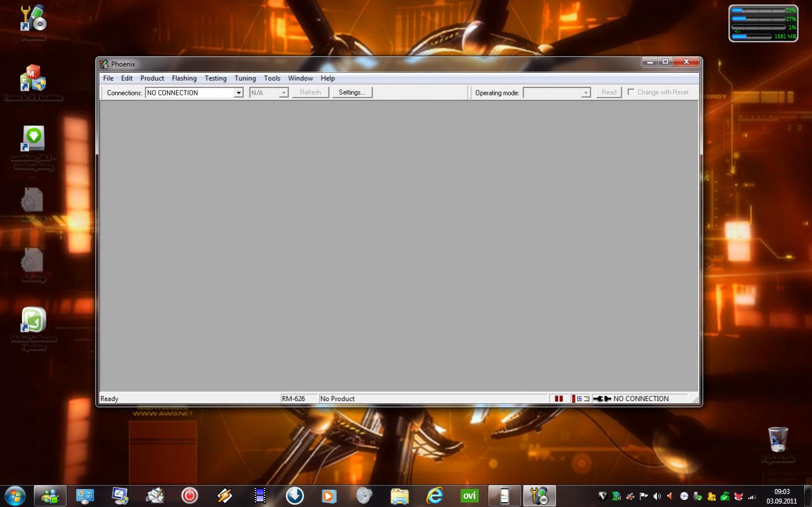Select the Phoenix taskbar button
Viewport: 812px width, 507px height.
(x=539, y=496)
